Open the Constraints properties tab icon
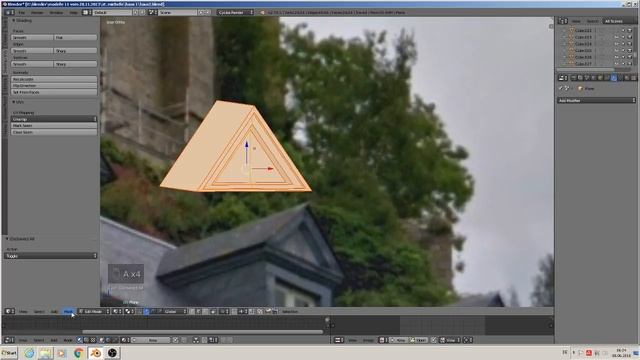 pyautogui.click(x=607, y=78)
